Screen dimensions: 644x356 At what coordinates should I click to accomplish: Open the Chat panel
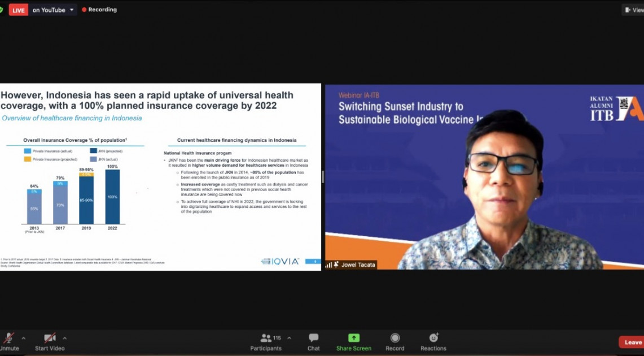point(313,341)
